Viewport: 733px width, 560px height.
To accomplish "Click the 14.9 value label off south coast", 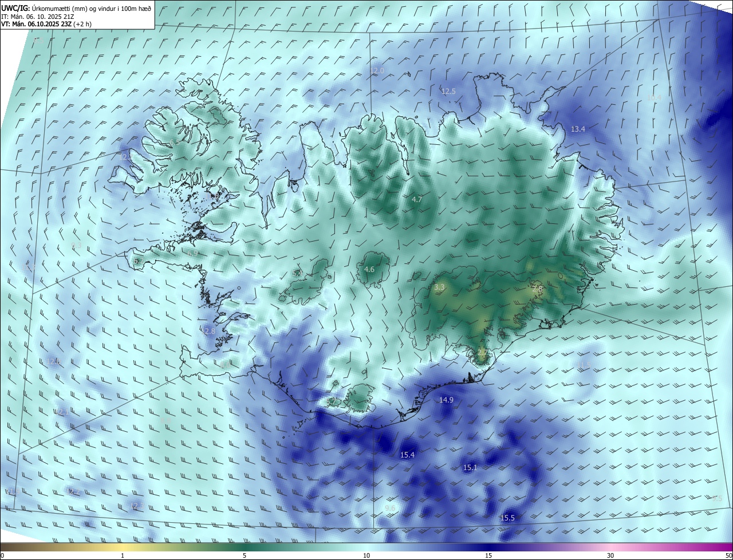I will pos(446,400).
